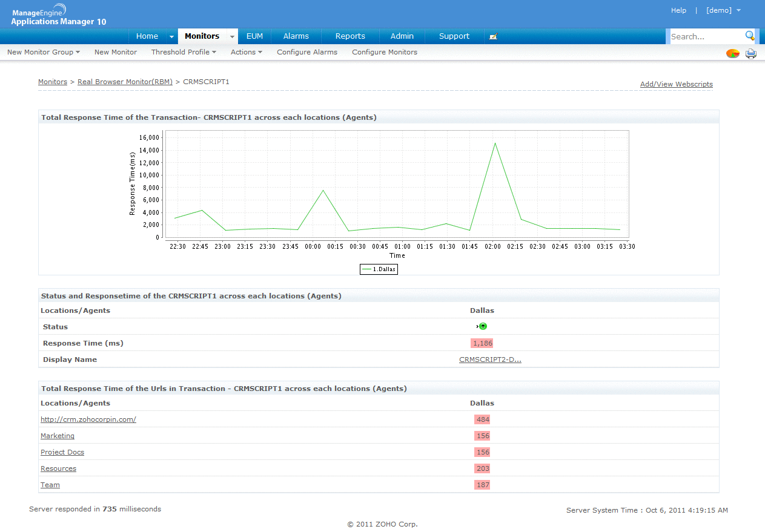Image resolution: width=765 pixels, height=532 pixels.
Task: Switch to the Alarms tab
Action: pos(296,36)
